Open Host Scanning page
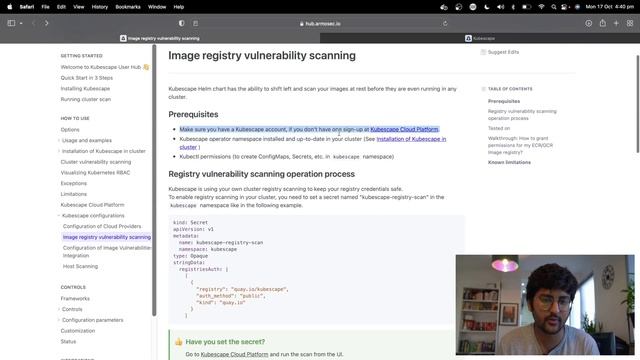Viewport: 640px width, 360px height. (80, 266)
